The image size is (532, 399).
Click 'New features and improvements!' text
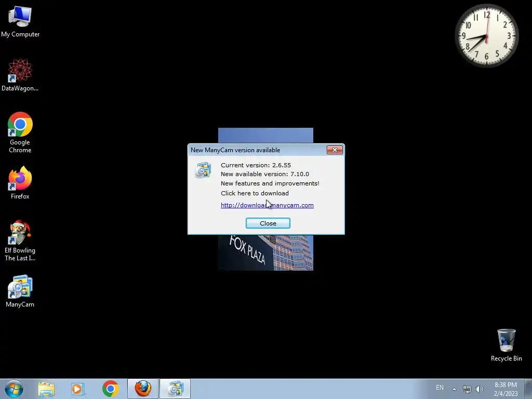point(270,183)
